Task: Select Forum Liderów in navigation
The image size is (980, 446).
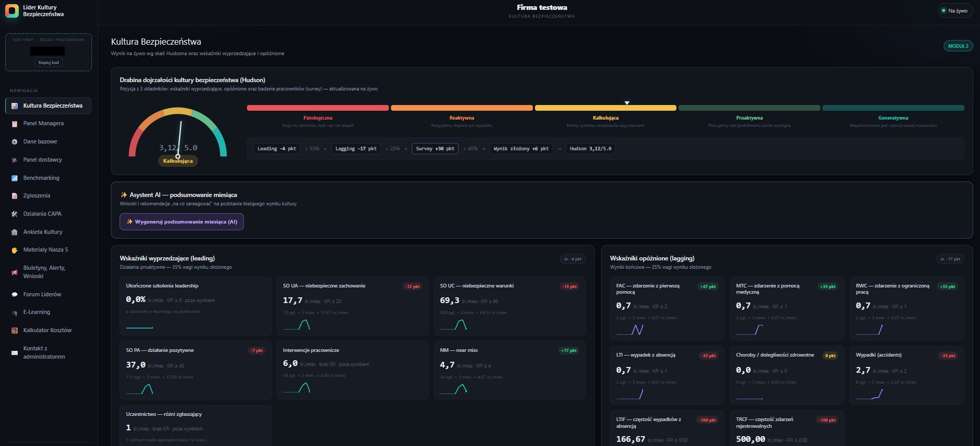Action: click(48, 294)
